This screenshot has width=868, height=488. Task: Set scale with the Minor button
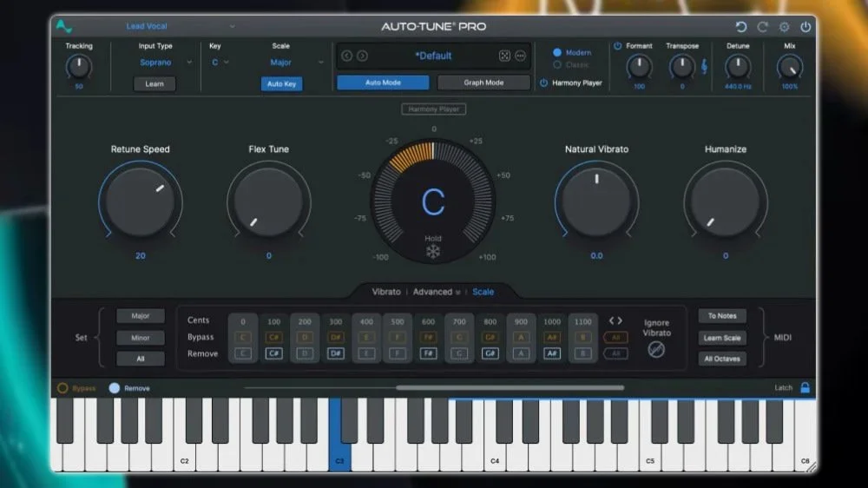tap(140, 337)
